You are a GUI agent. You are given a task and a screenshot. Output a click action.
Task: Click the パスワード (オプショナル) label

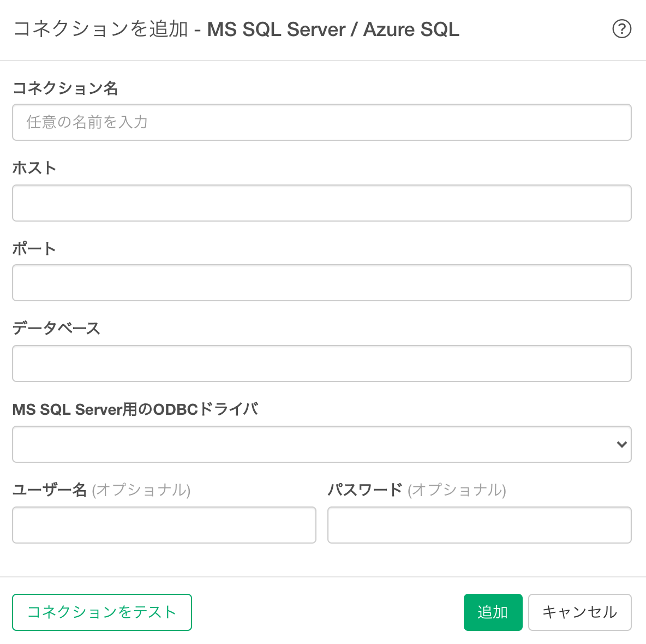click(x=417, y=490)
